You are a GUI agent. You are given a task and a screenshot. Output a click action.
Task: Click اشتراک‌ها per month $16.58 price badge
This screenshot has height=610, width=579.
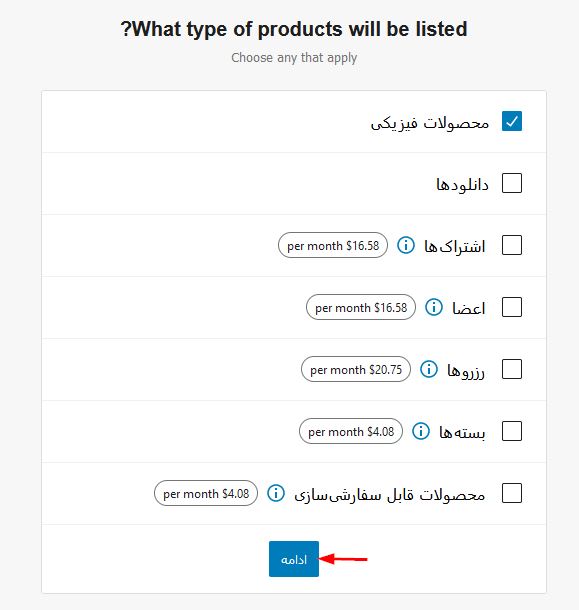(333, 245)
